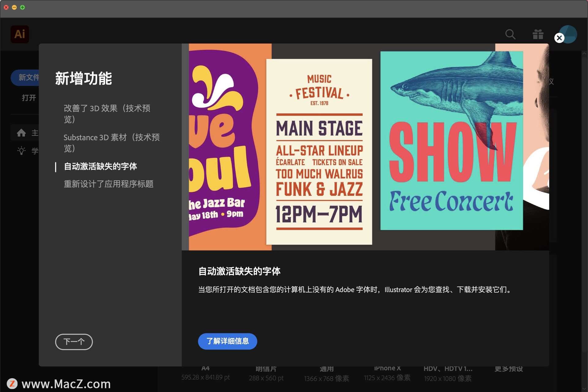Close the new features dialog with X
This screenshot has height=392, width=588.
[x=559, y=38]
